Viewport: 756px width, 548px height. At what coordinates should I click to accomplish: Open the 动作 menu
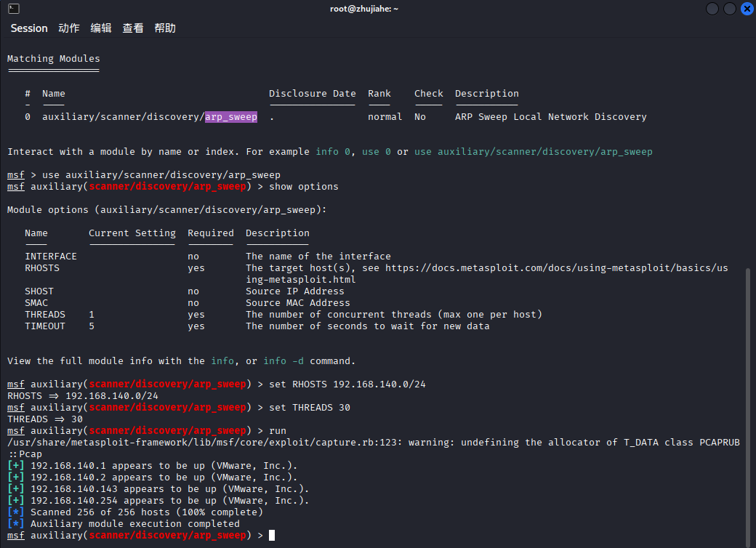pyautogui.click(x=69, y=28)
